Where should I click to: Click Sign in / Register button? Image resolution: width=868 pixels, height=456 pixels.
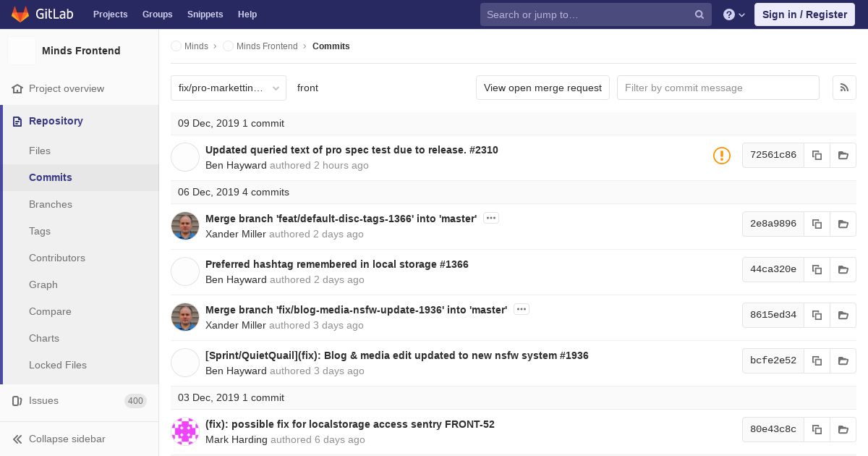pyautogui.click(x=804, y=14)
